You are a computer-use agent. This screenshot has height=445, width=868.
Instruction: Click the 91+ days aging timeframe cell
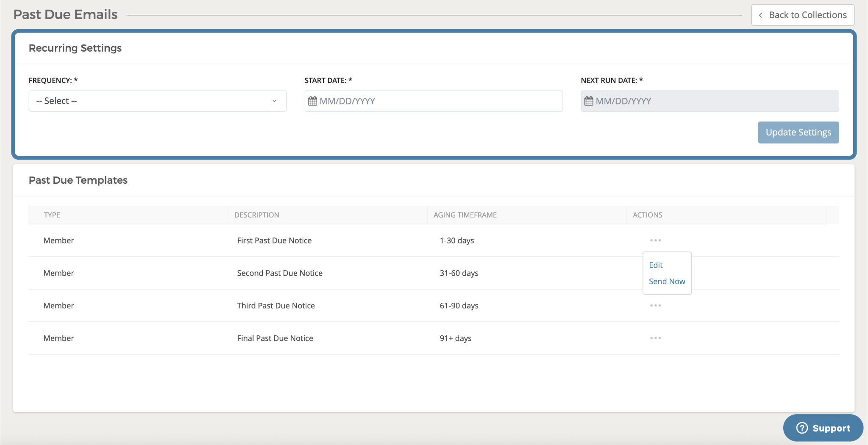click(456, 338)
